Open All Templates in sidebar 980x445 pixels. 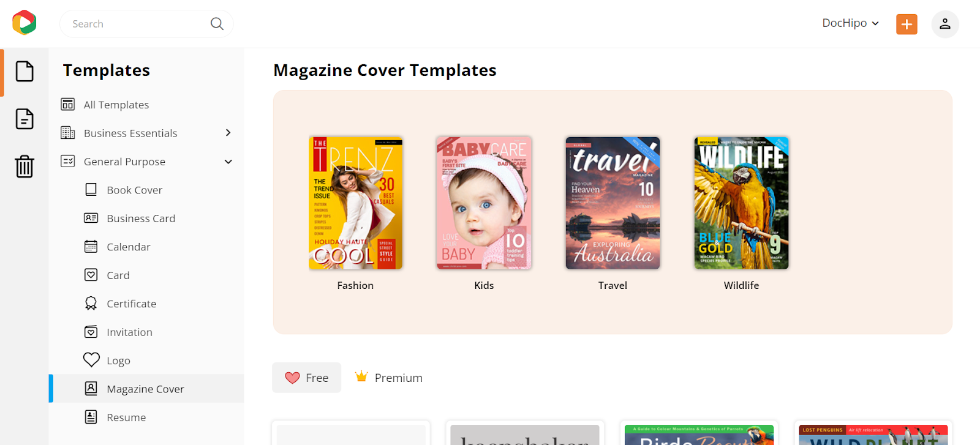pyautogui.click(x=116, y=105)
